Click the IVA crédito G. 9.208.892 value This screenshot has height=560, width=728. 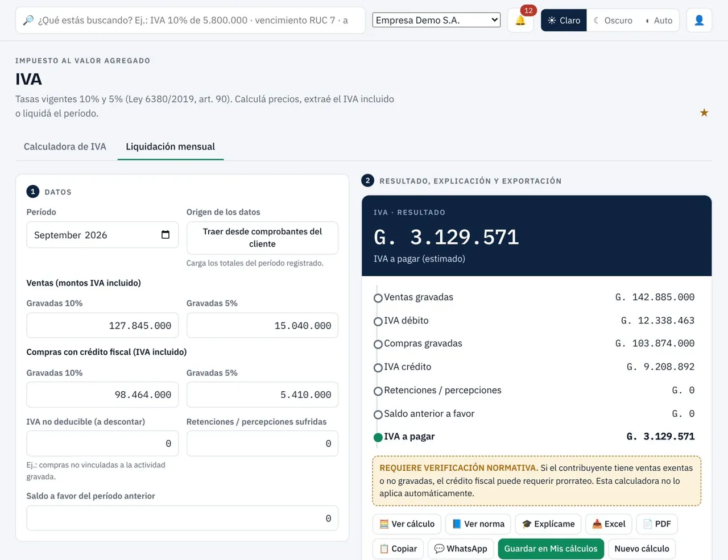pyautogui.click(x=660, y=367)
